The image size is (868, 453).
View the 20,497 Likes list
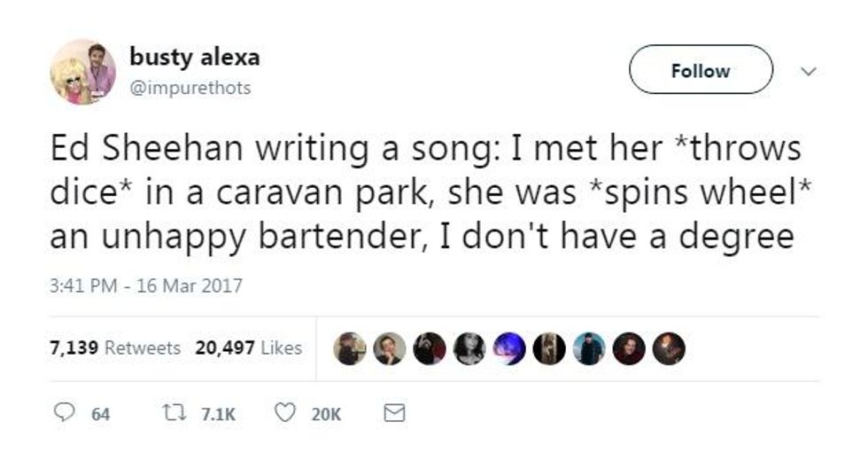tap(248, 348)
